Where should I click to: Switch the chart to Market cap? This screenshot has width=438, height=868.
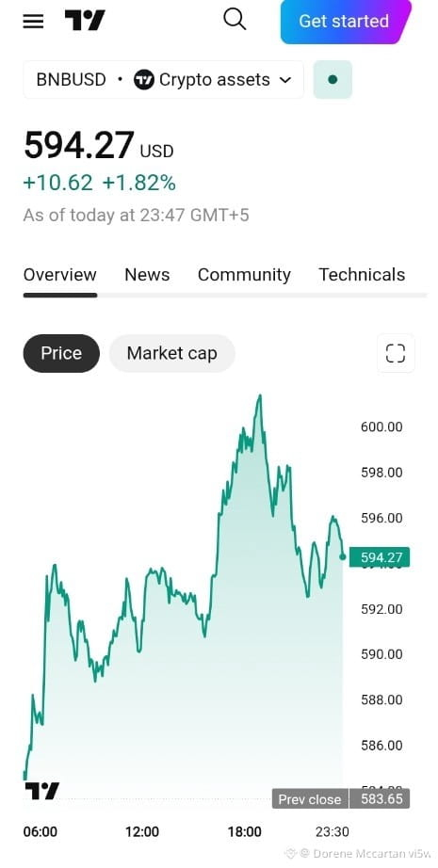(x=172, y=353)
